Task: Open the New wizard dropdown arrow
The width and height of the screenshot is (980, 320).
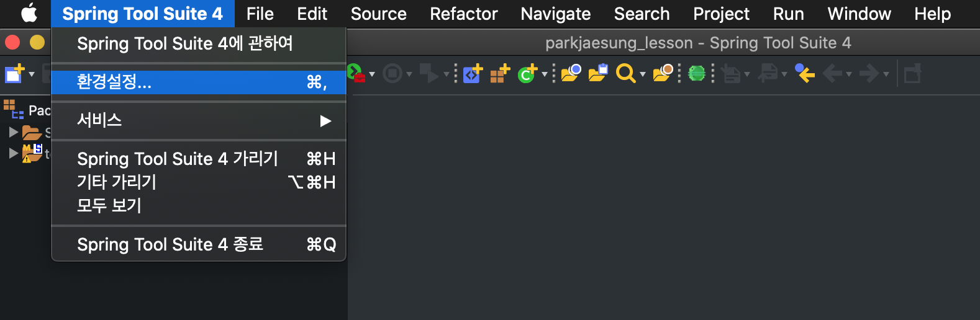Action: [x=32, y=74]
